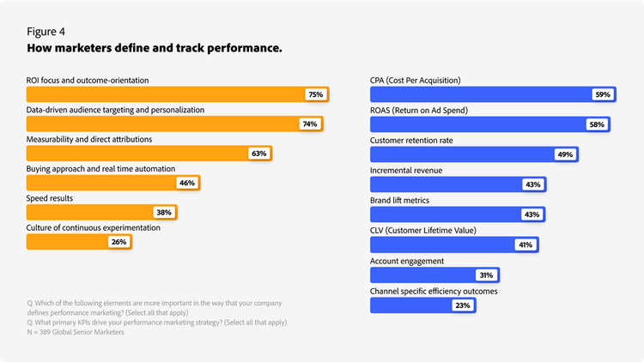The height and width of the screenshot is (362, 644).
Task: Click the 58% badge on ROAS bar
Action: 597,124
